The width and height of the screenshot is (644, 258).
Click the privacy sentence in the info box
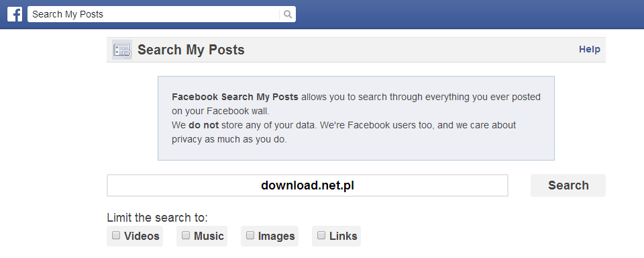pos(343,132)
